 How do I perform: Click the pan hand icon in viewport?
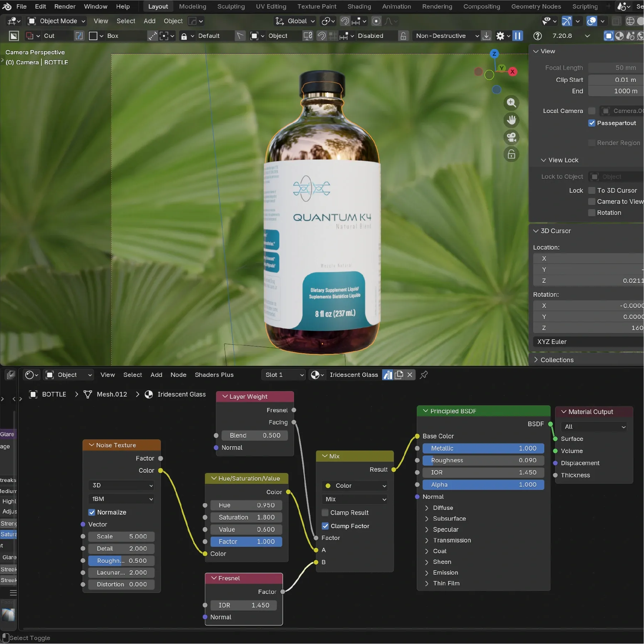click(x=511, y=120)
